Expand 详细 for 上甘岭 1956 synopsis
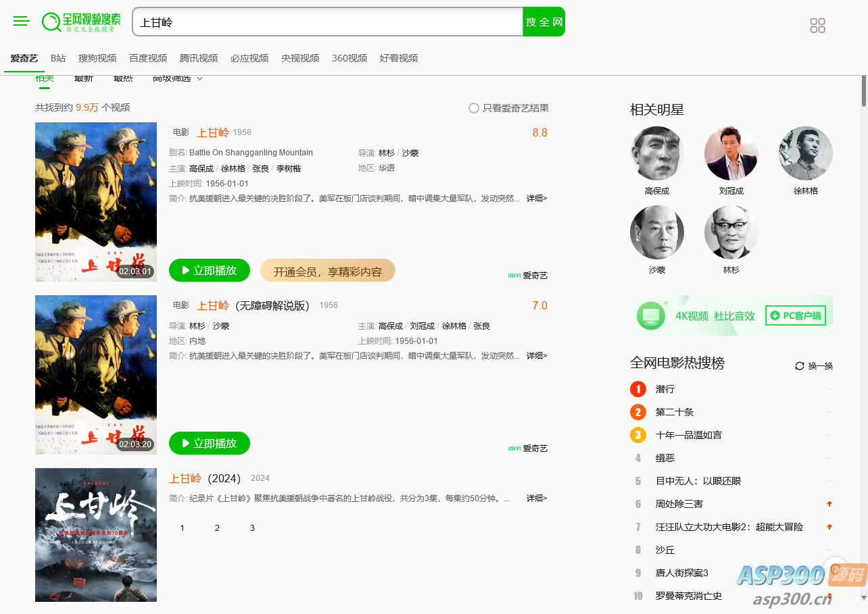This screenshot has height=614, width=868. click(x=537, y=199)
